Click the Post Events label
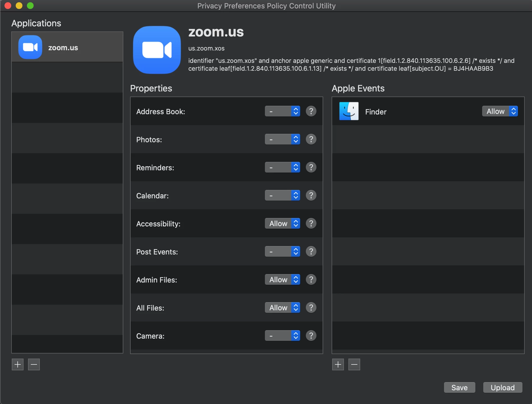The width and height of the screenshot is (532, 404). point(157,252)
